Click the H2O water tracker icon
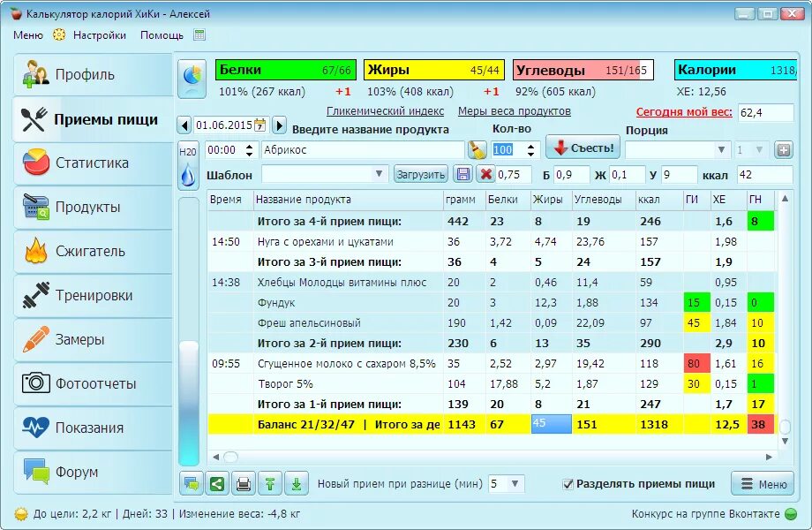 (x=187, y=152)
